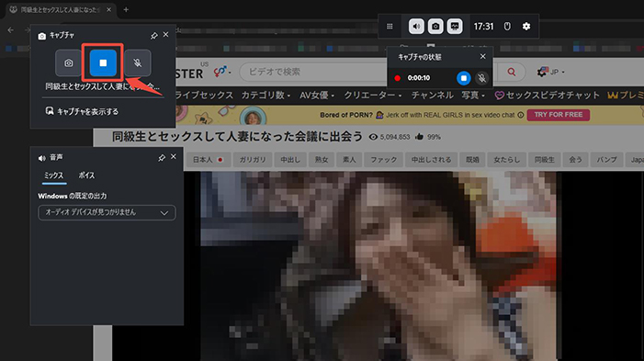The height and width of the screenshot is (361, 644).
Task: Enable mouse click-through in Game Bar
Action: (x=507, y=27)
